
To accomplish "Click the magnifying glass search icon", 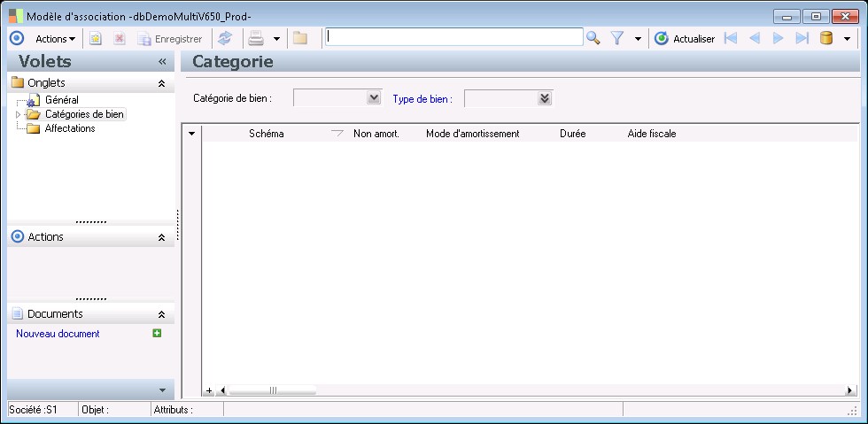I will [x=593, y=38].
